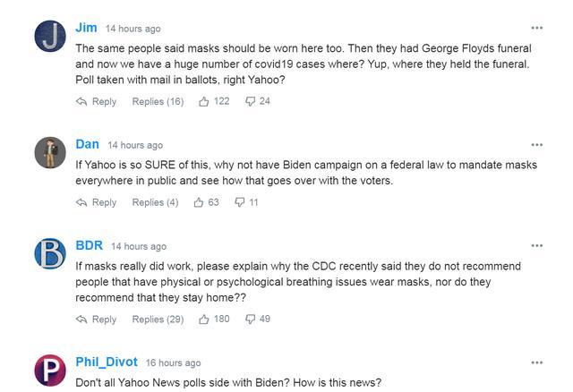Open more options for Phil_Divot's comment
The width and height of the screenshot is (573, 392).
[536, 363]
